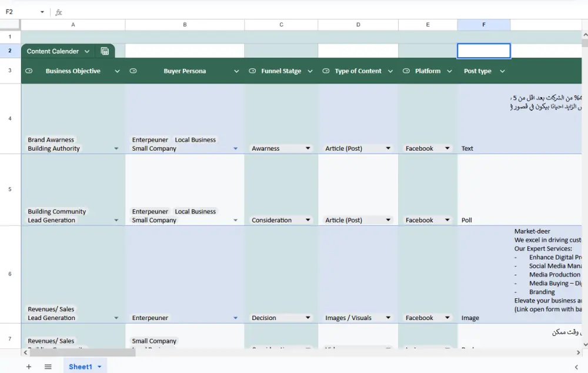Select the Poll post type cell
Image resolution: width=588 pixels, height=373 pixels.
tap(484, 189)
